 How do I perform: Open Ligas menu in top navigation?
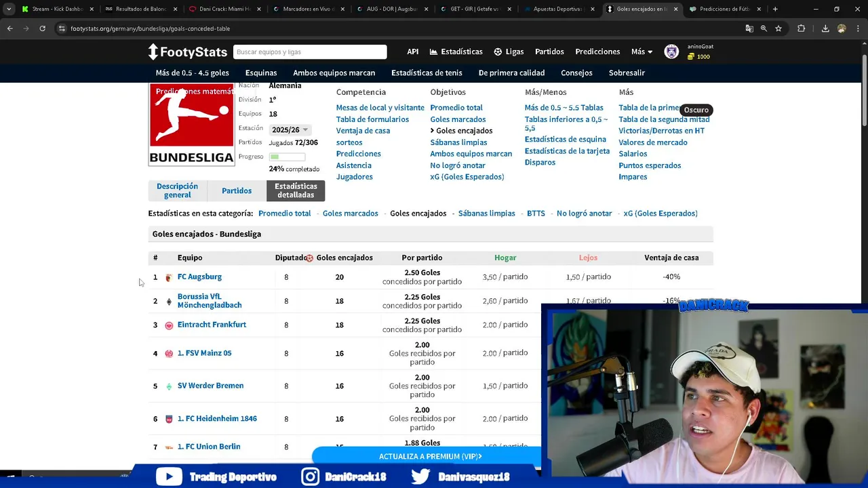tap(509, 52)
